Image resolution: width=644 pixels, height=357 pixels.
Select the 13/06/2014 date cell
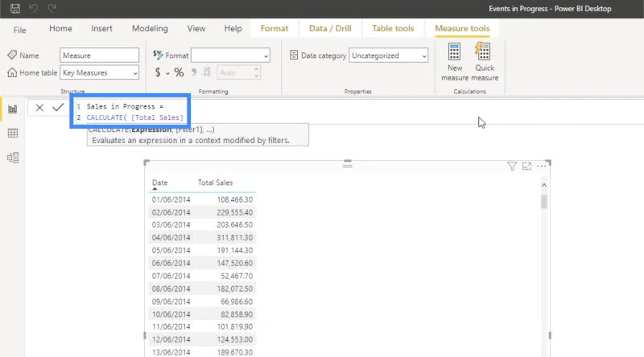(x=171, y=352)
